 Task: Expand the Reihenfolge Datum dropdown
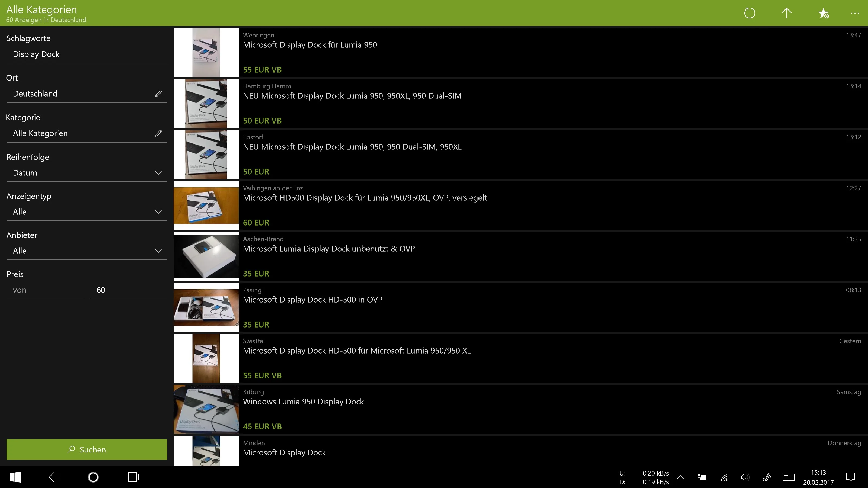point(87,173)
